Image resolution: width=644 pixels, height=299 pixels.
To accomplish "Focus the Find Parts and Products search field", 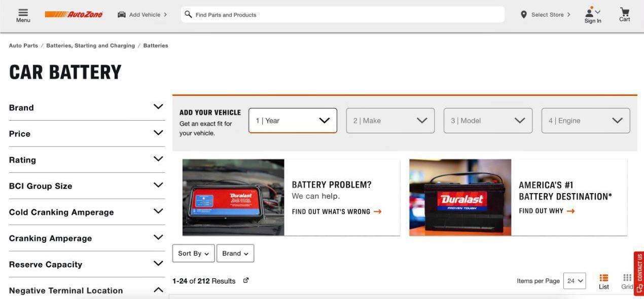I will point(343,15).
